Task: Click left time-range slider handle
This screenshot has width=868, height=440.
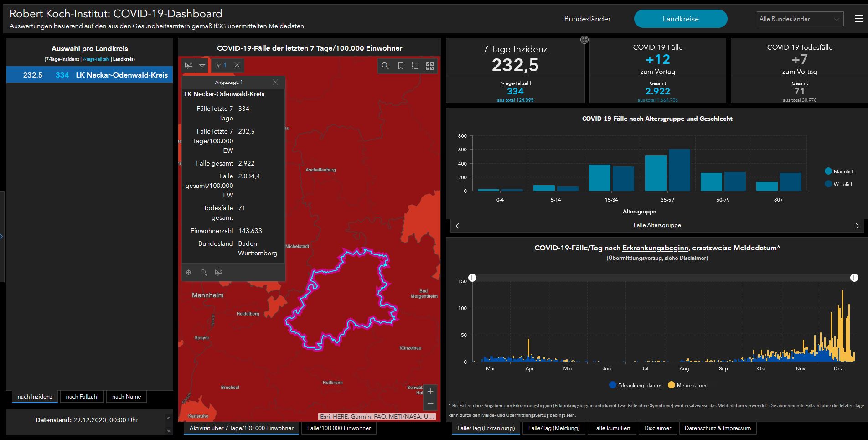Action: pos(473,278)
